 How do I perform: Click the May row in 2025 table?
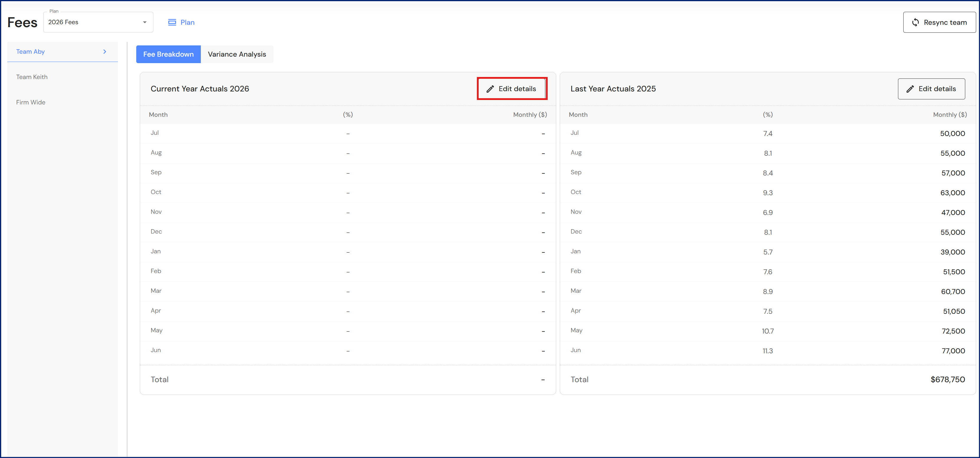(576, 331)
